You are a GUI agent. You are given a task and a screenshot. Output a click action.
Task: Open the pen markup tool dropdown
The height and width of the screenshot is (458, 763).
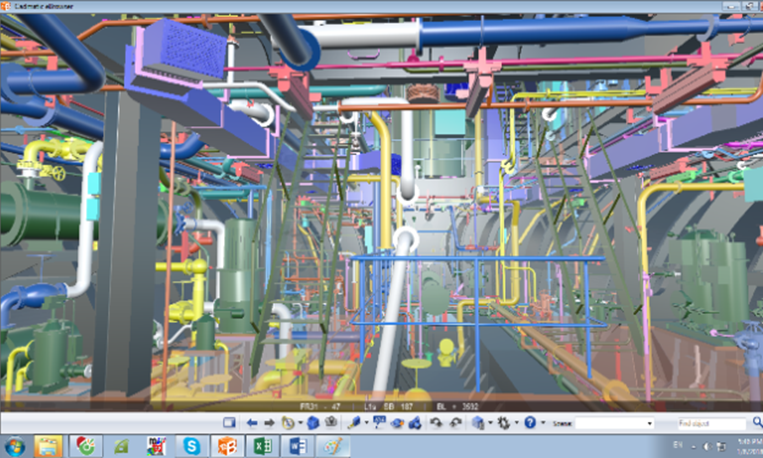[366, 424]
